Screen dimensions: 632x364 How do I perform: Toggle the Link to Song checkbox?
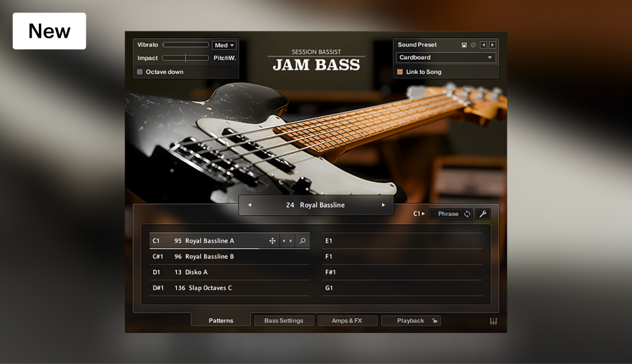[400, 72]
